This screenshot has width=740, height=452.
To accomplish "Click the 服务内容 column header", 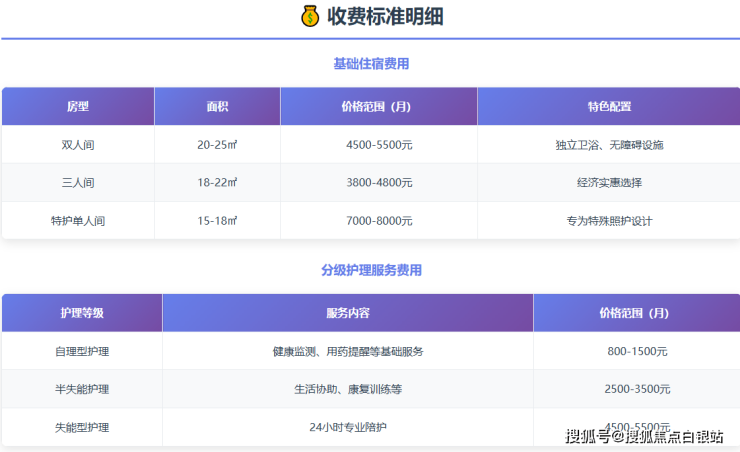I will [x=347, y=313].
